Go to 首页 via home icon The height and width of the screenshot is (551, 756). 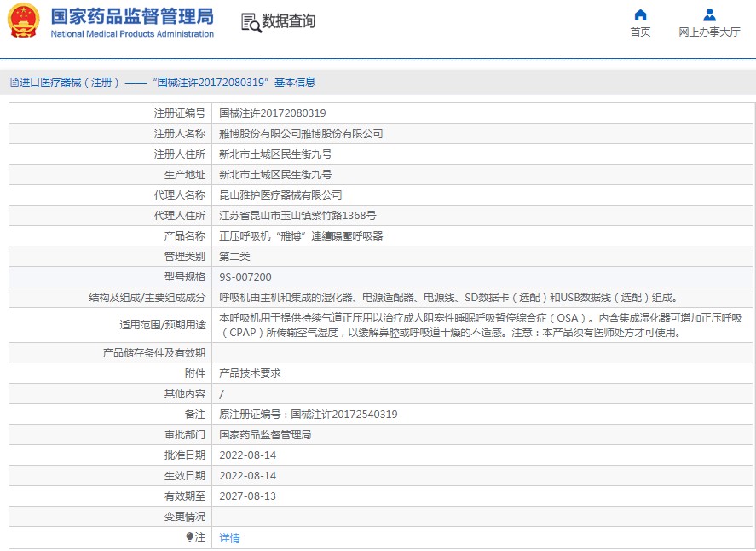click(640, 15)
